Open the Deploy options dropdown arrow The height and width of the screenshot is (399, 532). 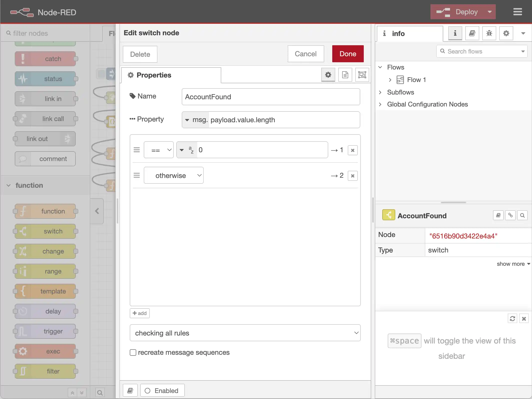coord(489,12)
